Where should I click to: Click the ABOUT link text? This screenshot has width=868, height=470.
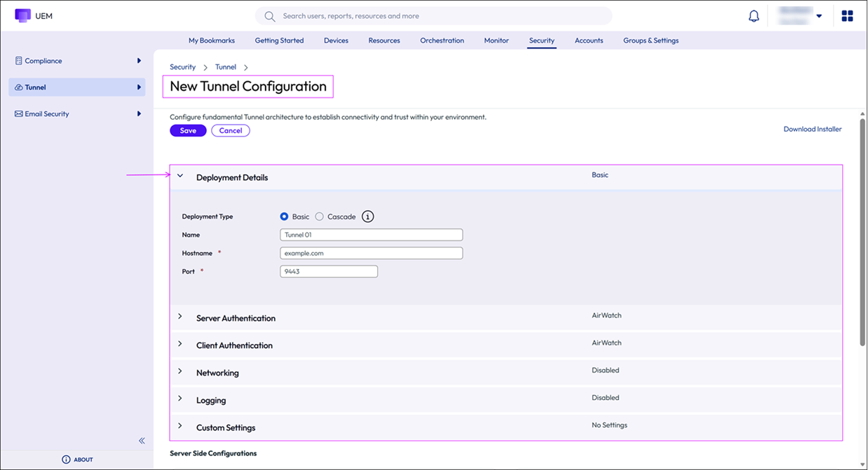[83, 459]
